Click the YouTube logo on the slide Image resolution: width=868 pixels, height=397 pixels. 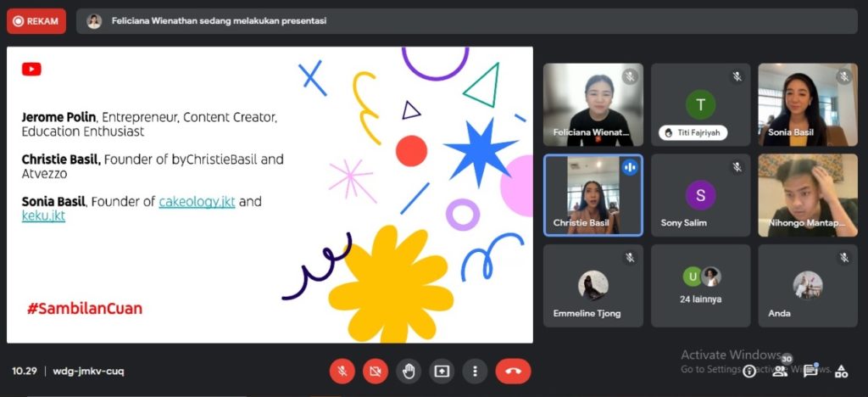(x=31, y=70)
